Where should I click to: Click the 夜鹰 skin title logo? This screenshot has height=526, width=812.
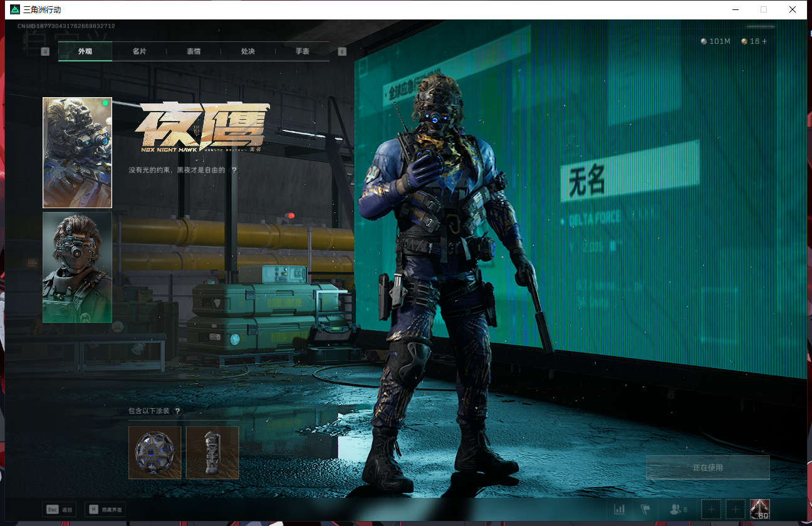[x=202, y=127]
